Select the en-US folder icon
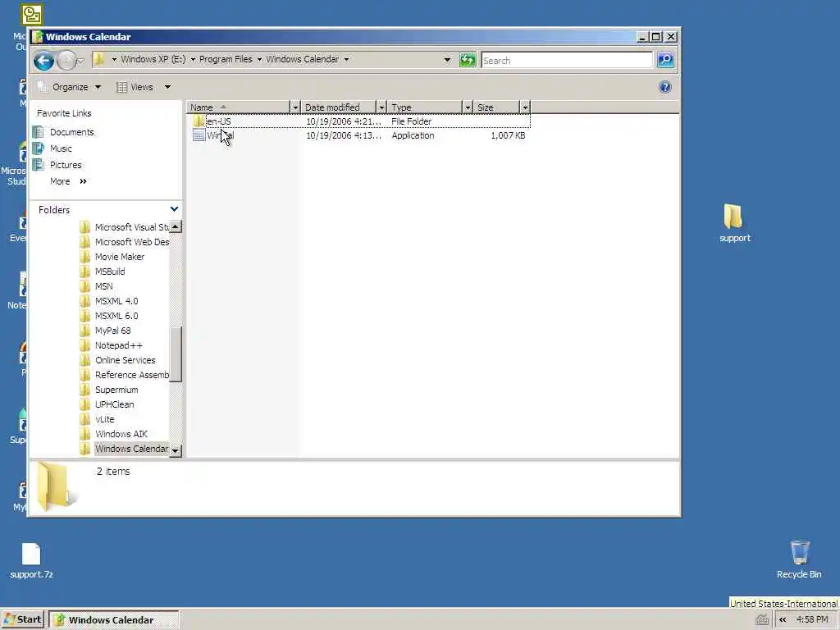This screenshot has width=840, height=630. pos(199,121)
